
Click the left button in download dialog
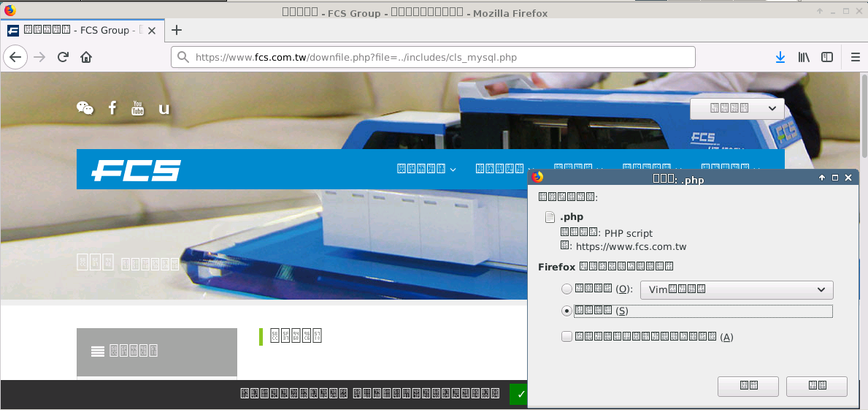tap(748, 386)
